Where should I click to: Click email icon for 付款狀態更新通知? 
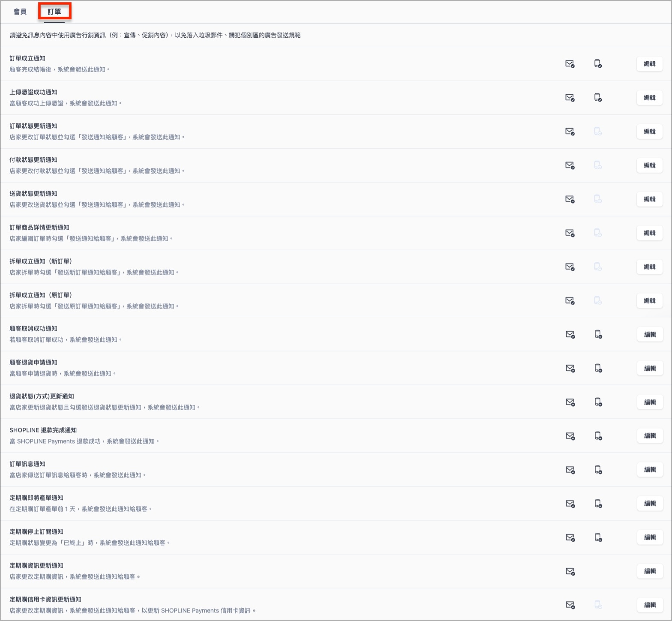[570, 165]
